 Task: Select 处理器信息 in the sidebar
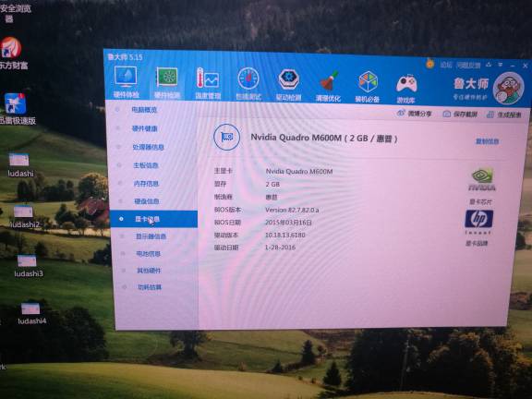point(149,147)
